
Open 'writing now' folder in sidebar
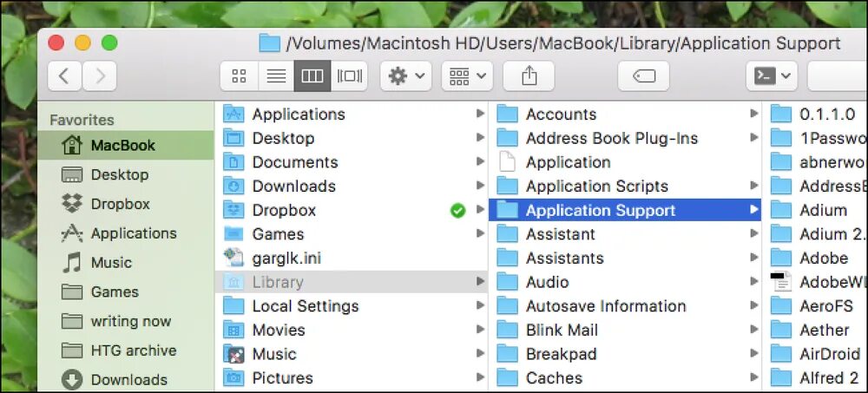126,322
